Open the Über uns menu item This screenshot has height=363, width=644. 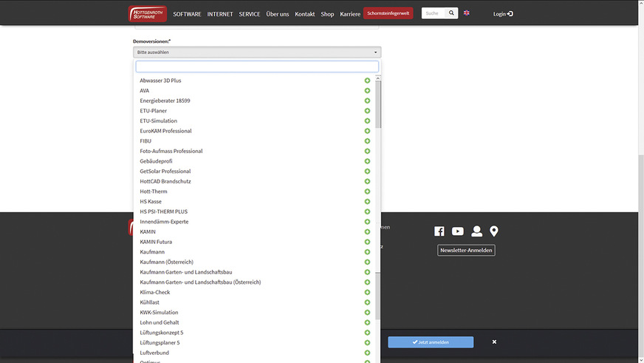pyautogui.click(x=278, y=14)
